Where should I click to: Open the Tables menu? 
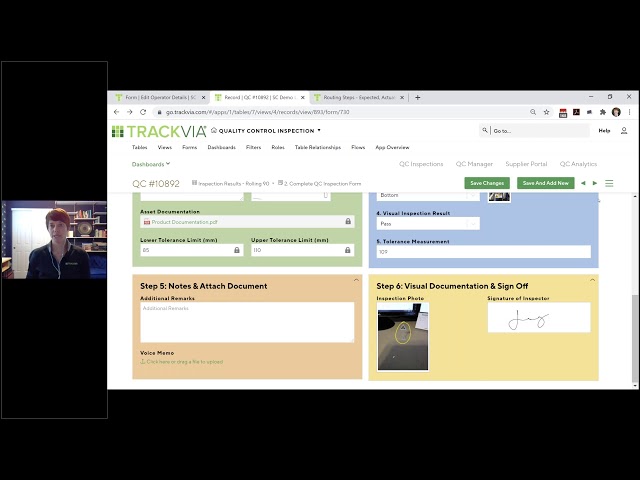140,147
